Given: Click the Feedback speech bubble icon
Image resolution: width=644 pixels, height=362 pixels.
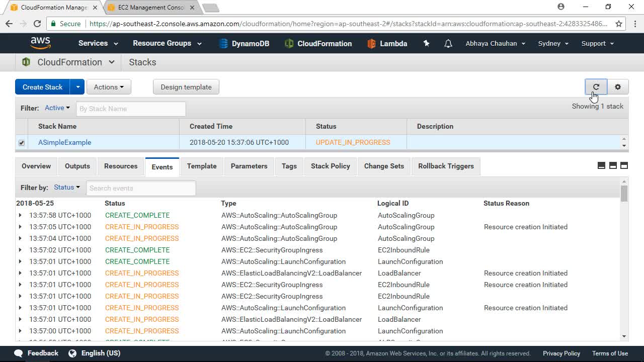Looking at the screenshot, I should [x=19, y=353].
